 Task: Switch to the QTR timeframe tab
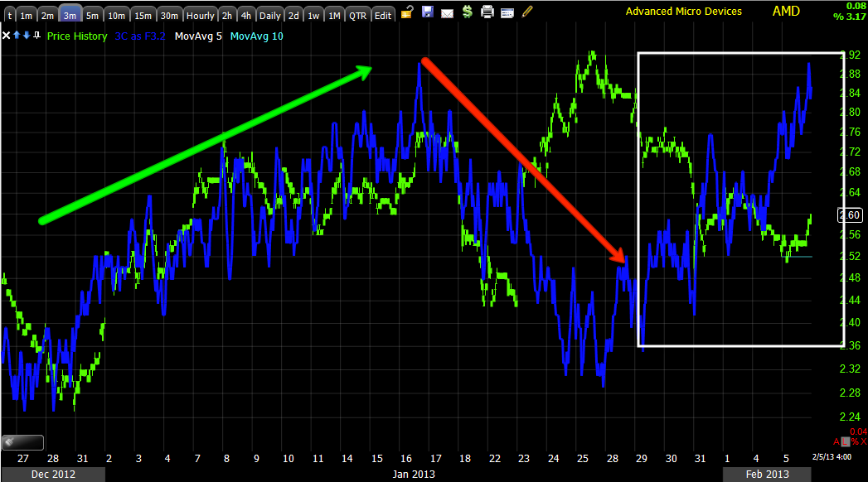pyautogui.click(x=357, y=15)
